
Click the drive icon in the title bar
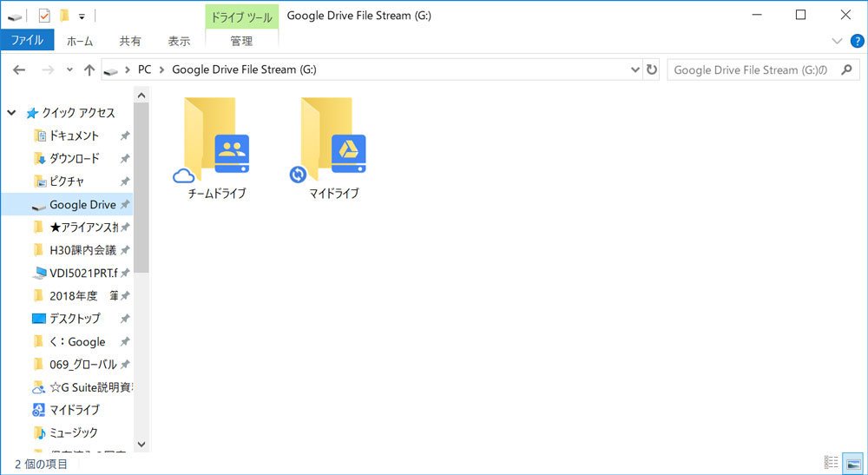pyautogui.click(x=16, y=17)
